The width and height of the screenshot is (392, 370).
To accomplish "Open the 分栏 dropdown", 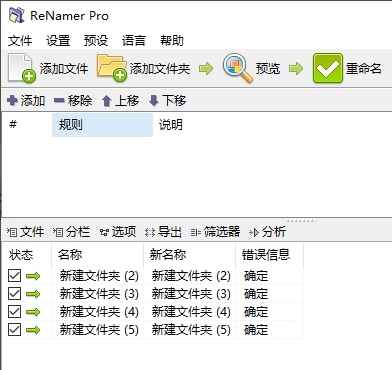I will coord(72,232).
